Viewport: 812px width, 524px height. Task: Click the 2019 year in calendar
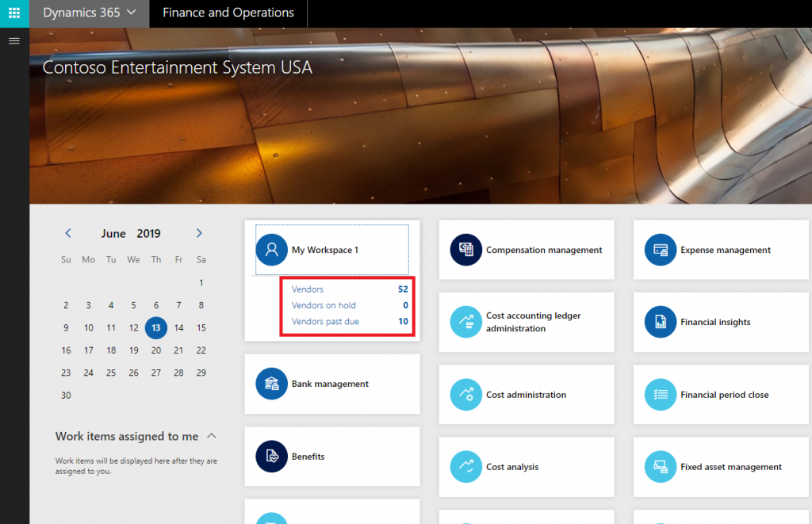[148, 234]
